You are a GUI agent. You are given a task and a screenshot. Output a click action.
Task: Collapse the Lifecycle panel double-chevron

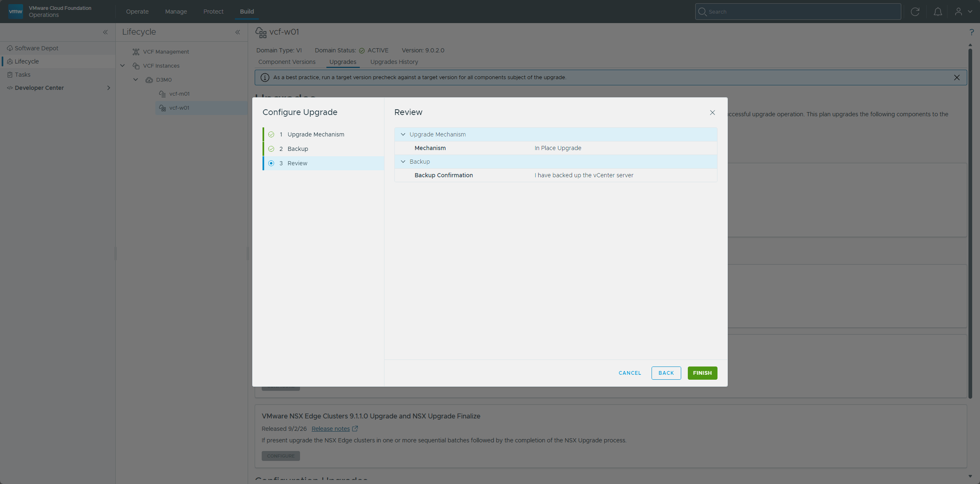coord(237,32)
